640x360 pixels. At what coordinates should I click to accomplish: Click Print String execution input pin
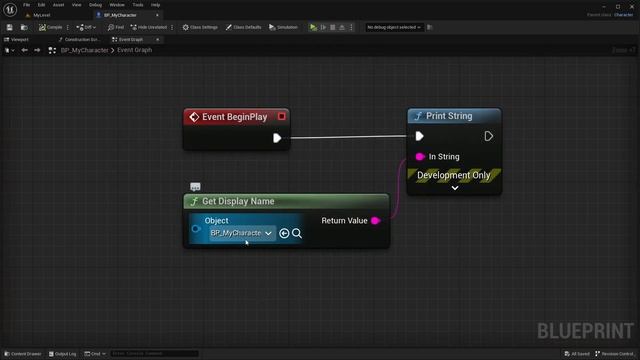[419, 136]
